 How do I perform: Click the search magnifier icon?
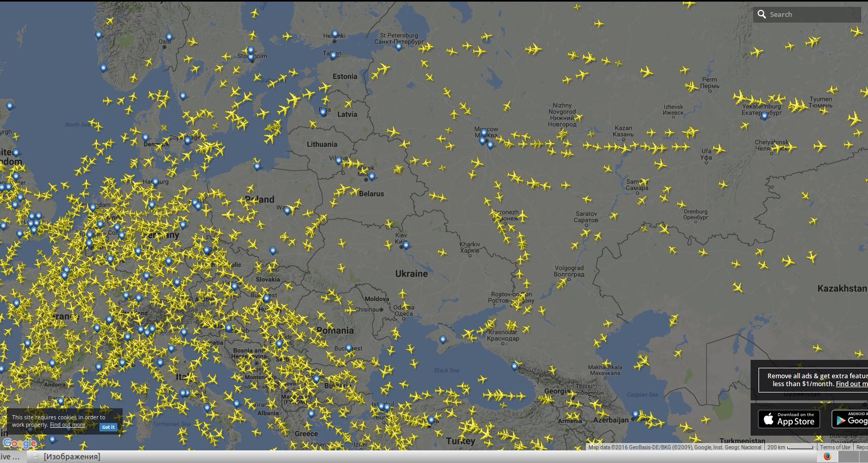click(x=761, y=14)
